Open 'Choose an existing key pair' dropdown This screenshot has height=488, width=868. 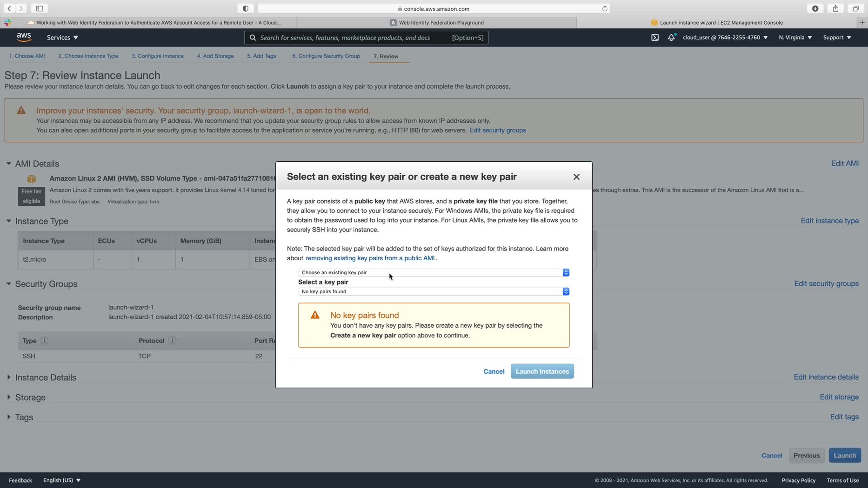[434, 272]
